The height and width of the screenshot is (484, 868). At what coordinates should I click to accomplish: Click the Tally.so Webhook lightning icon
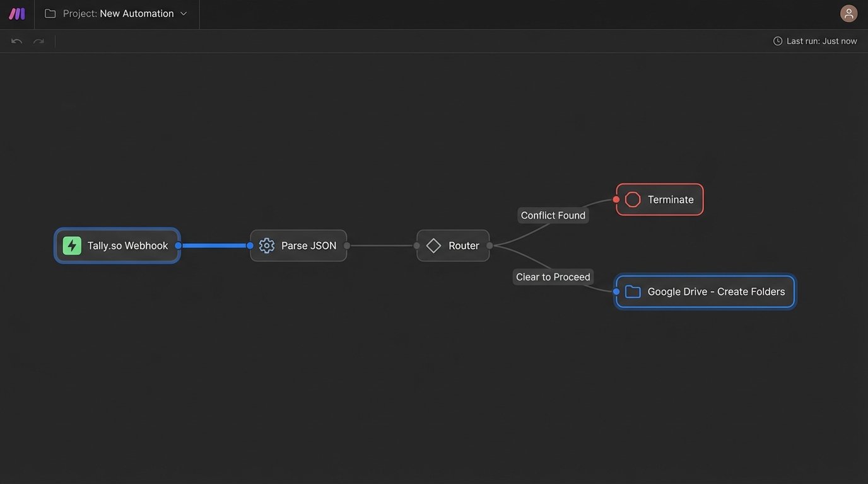[72, 245]
